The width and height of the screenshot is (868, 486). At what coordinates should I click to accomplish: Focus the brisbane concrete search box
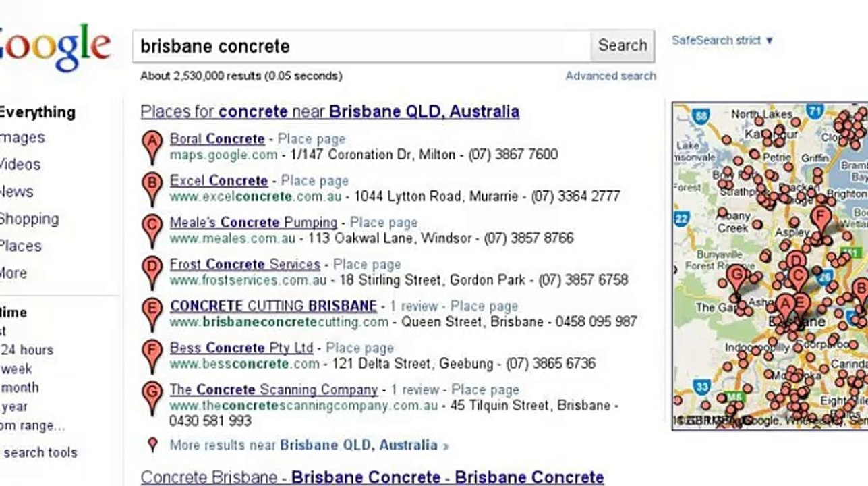(361, 46)
